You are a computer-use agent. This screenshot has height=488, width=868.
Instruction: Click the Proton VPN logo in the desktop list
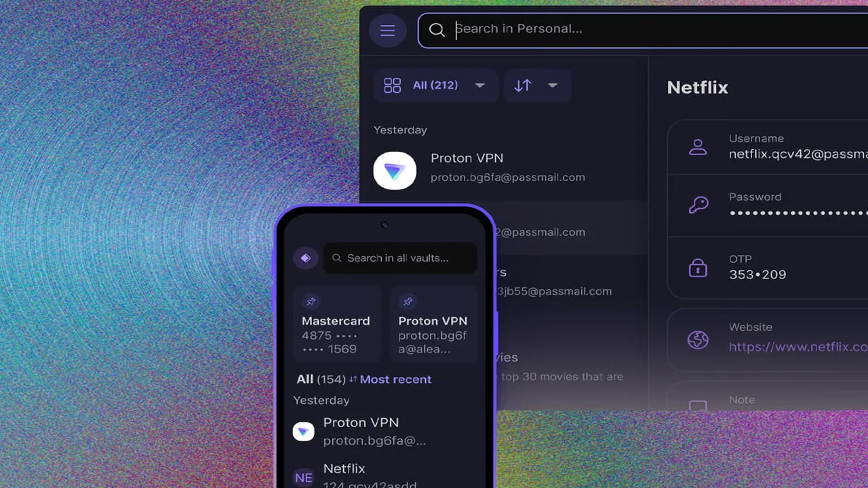tap(395, 170)
